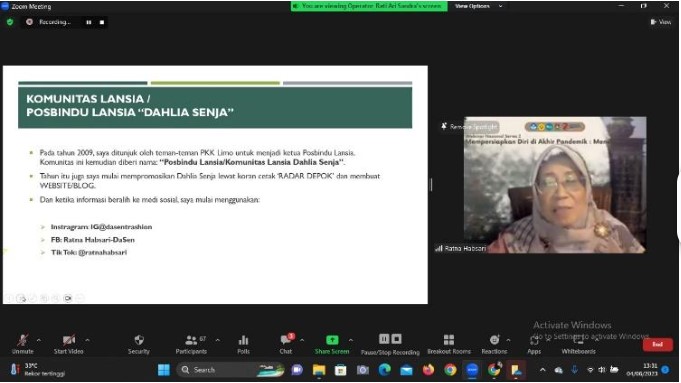
Task: Open video options caret beside Start Video
Action: (87, 340)
